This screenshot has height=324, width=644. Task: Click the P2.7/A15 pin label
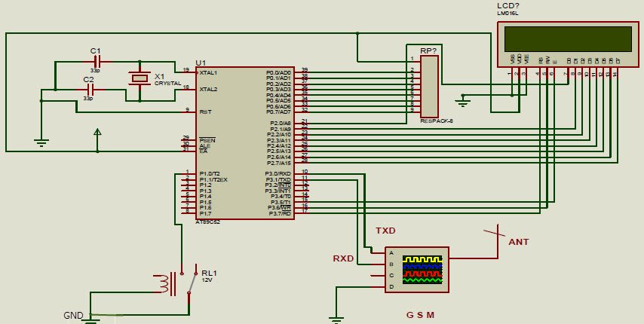(279, 163)
